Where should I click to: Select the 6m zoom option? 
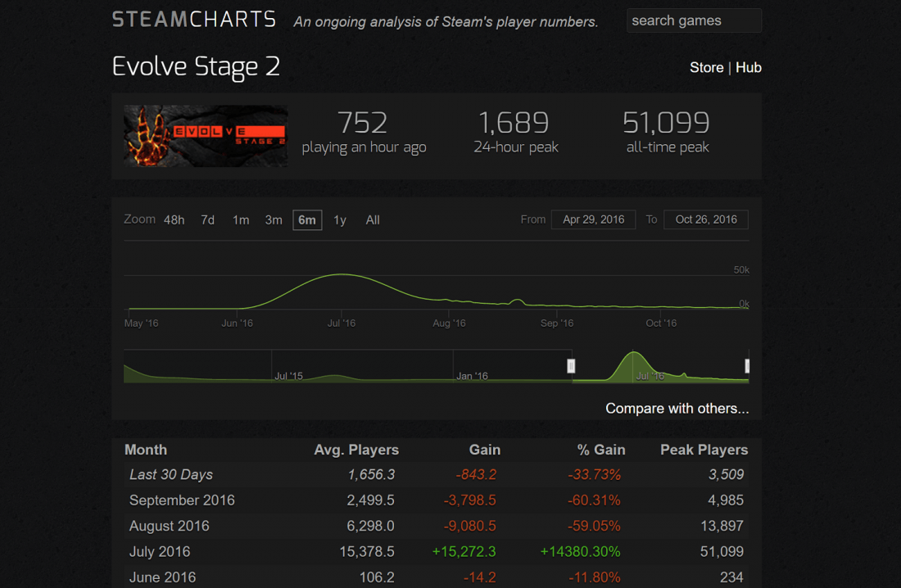click(307, 220)
